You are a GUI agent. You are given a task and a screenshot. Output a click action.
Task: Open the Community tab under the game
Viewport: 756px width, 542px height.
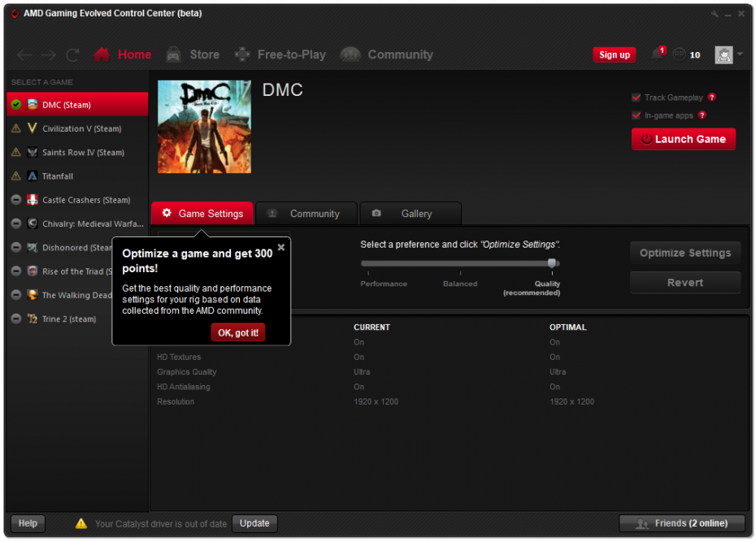306,214
